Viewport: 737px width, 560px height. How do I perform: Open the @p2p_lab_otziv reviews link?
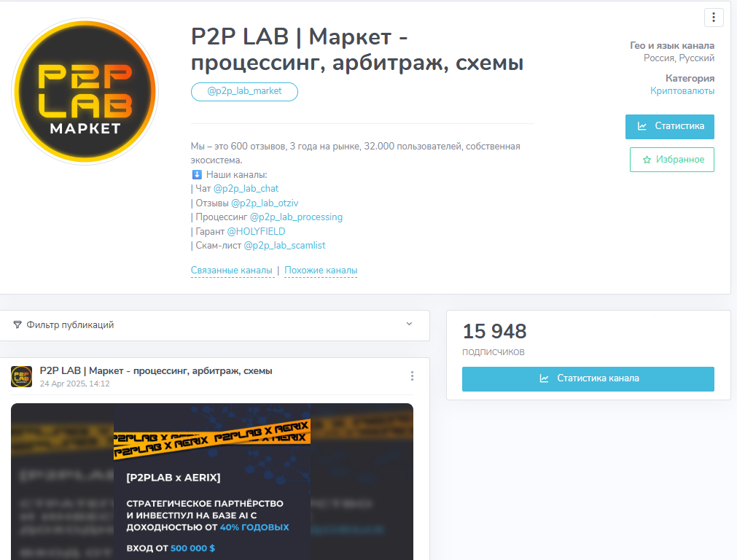(x=265, y=203)
